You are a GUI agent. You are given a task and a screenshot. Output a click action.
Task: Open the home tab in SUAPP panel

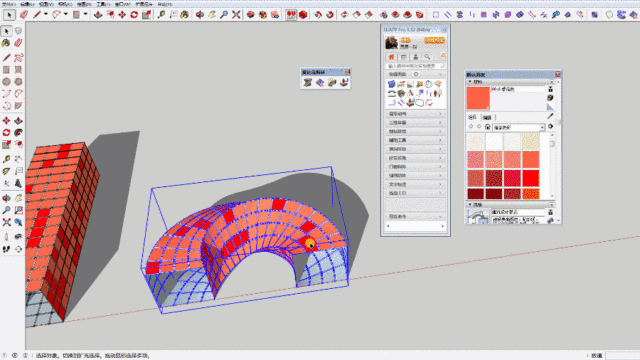click(x=391, y=57)
